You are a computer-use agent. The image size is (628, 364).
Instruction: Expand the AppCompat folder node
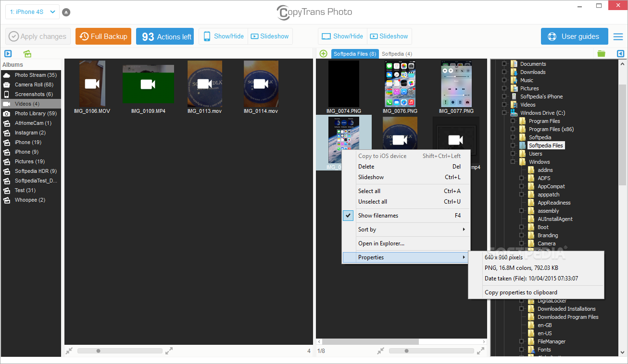point(522,186)
